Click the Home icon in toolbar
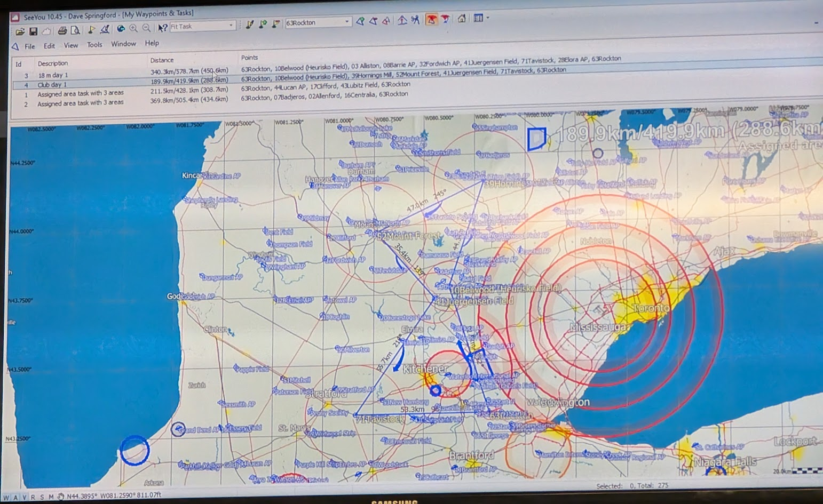Viewport: 823px width, 504px height. point(462,19)
